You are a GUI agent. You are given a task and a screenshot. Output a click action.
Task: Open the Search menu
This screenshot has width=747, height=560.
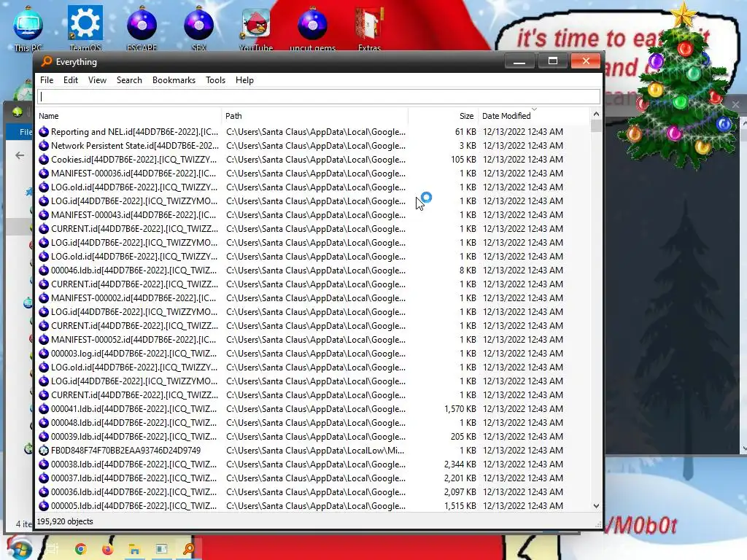[x=129, y=80]
